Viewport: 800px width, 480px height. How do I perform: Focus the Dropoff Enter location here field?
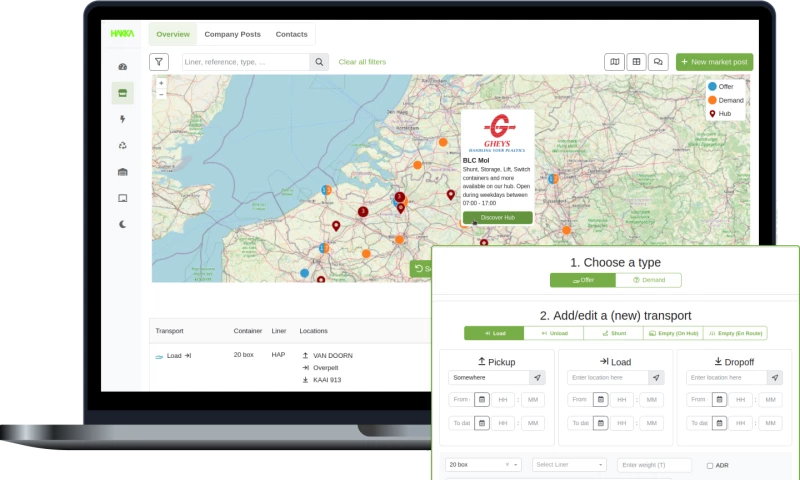point(727,377)
